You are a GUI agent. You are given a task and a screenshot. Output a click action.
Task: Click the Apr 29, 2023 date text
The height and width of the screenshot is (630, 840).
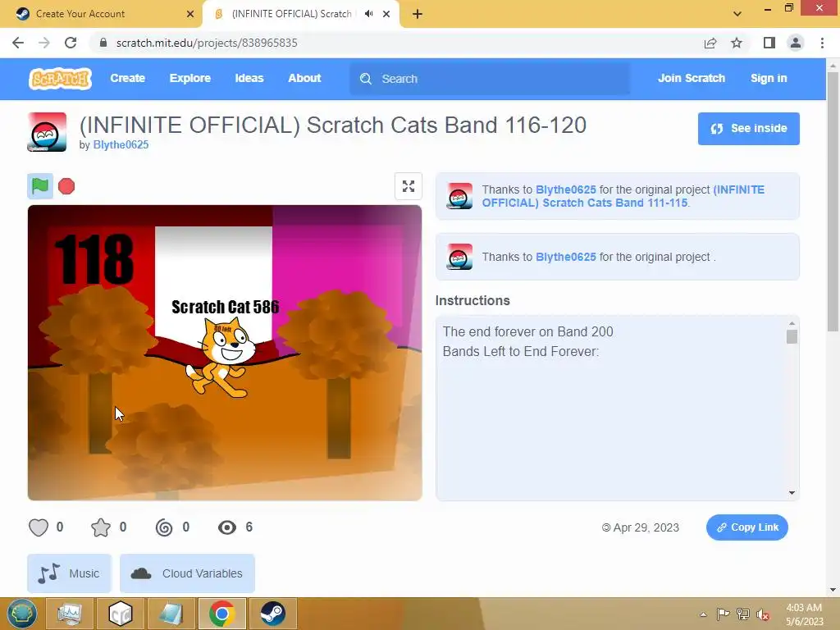tap(646, 527)
